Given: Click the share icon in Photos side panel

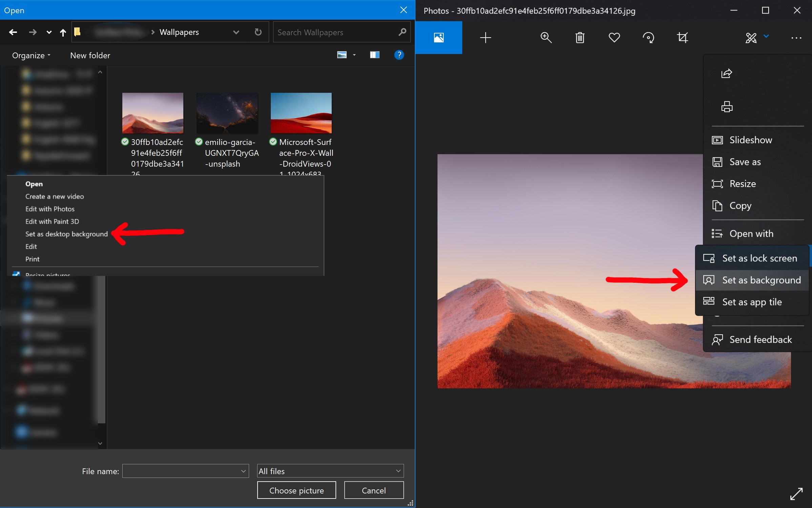Looking at the screenshot, I should pos(727,72).
